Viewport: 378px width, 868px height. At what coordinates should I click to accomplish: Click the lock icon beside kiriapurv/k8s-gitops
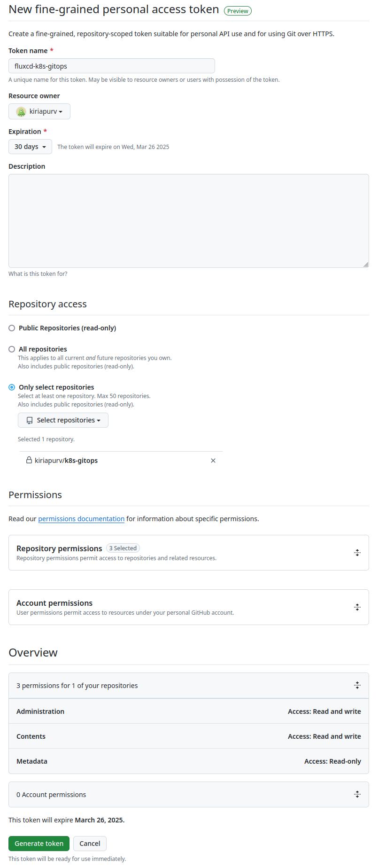[x=29, y=461]
